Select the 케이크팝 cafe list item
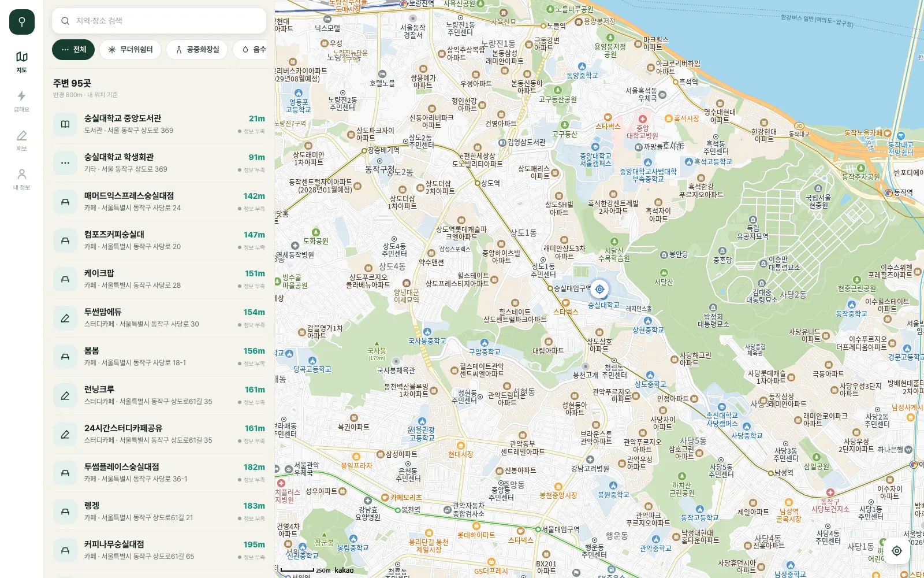 pos(159,279)
